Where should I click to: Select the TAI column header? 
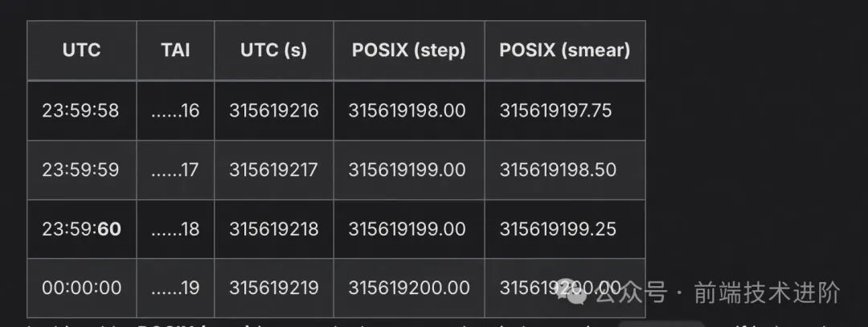point(175,50)
